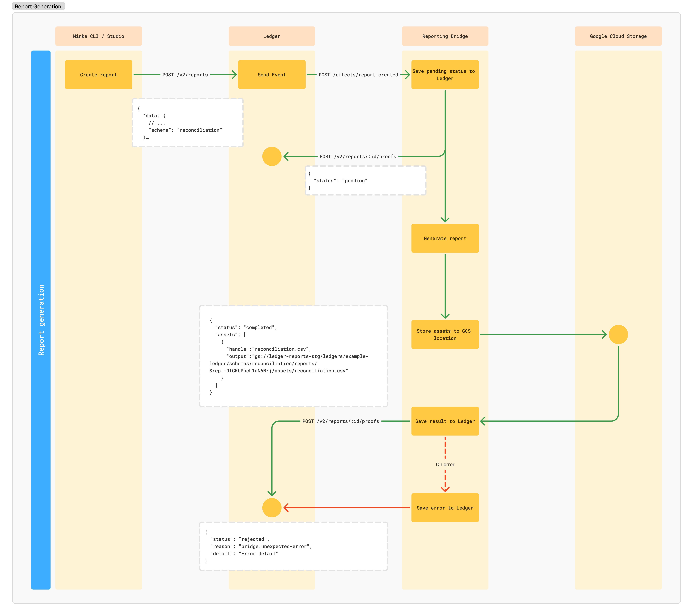
Task: Click Save pending status to Ledger box
Action: click(445, 75)
